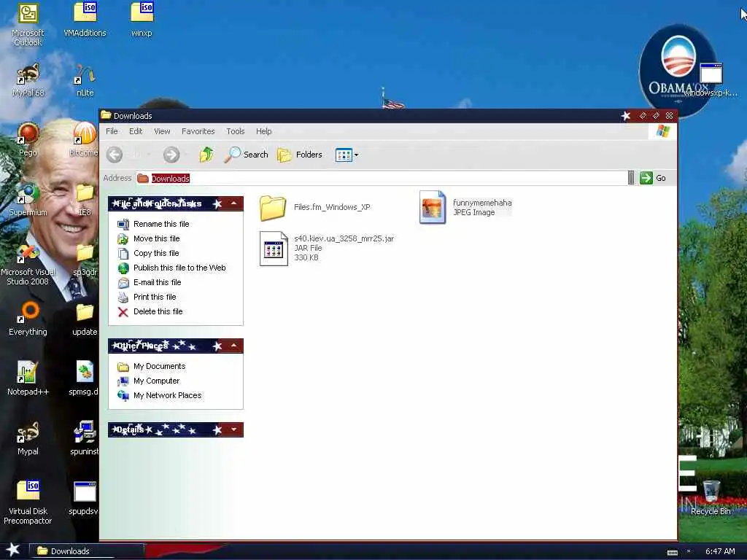
Task: Click the Go button
Action: point(653,178)
